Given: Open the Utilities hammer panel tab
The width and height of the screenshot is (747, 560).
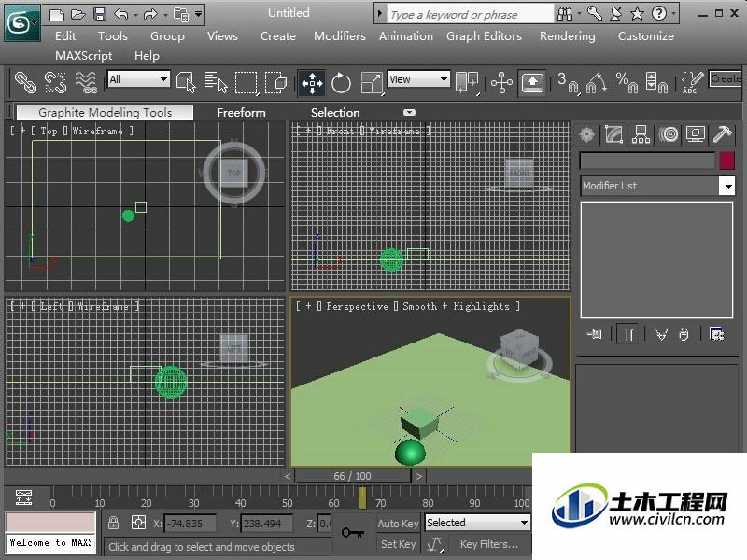Looking at the screenshot, I should (722, 134).
